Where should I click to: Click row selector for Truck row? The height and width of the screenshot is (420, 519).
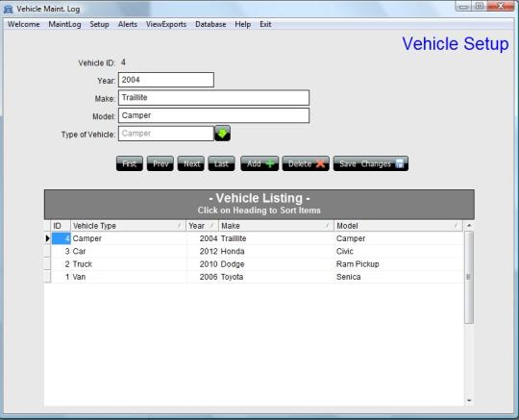(47, 264)
